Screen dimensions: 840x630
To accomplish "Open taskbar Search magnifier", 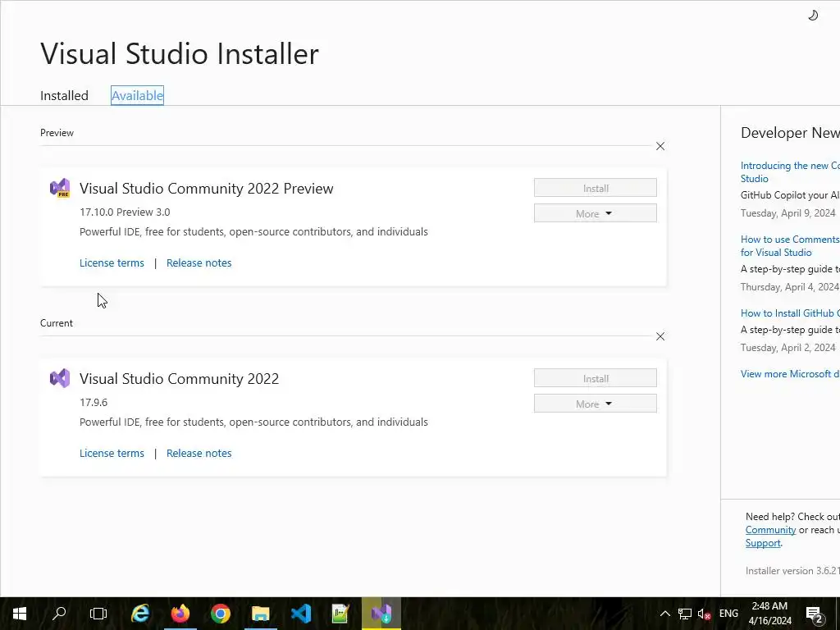I will point(59,614).
